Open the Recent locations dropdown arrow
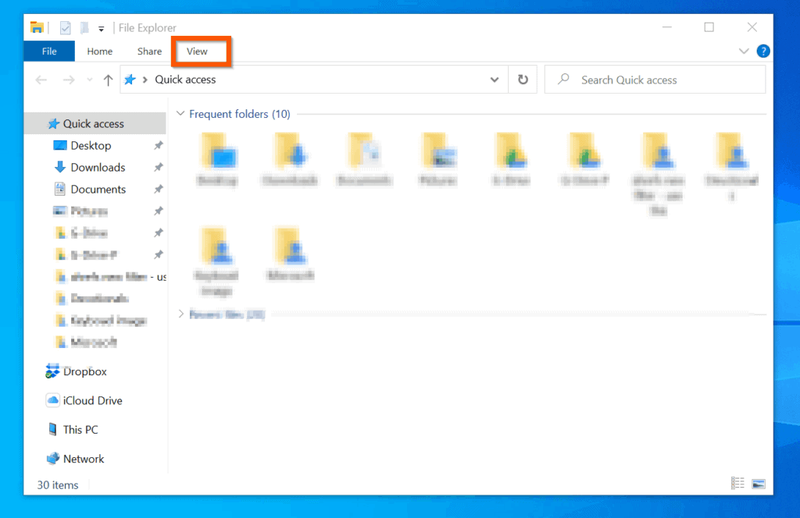800x518 pixels. coord(90,80)
